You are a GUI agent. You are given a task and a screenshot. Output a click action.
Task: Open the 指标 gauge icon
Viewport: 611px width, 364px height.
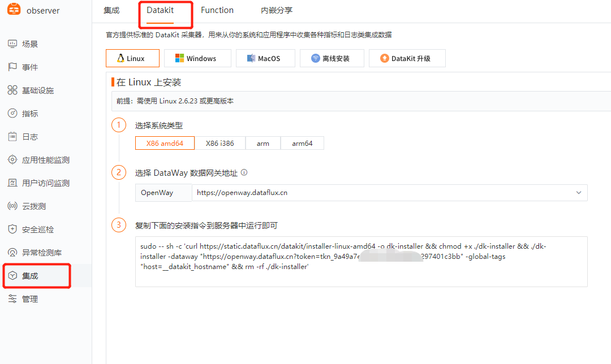(12, 113)
